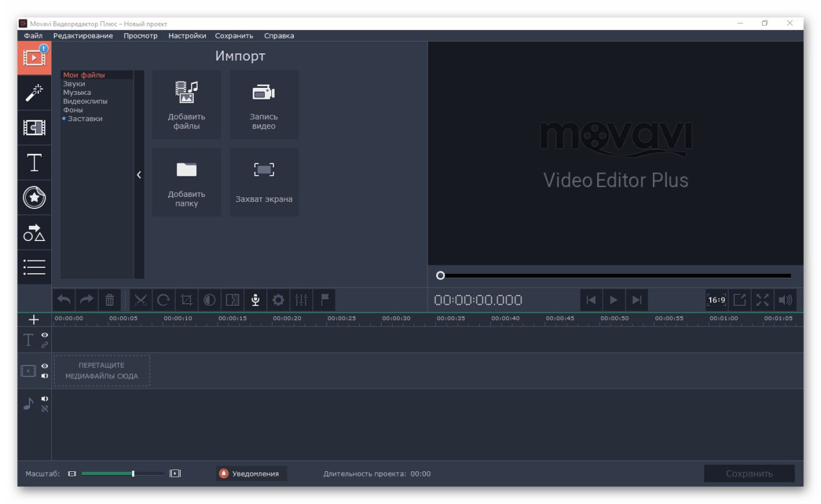Click the Add track plus icon

coord(34,319)
